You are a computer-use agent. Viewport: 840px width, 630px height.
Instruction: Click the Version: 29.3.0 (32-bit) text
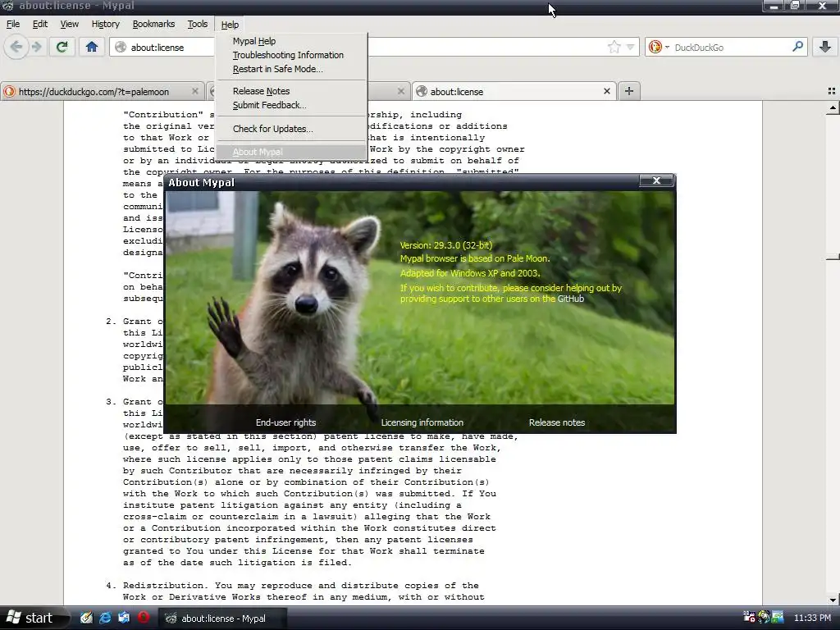(445, 245)
